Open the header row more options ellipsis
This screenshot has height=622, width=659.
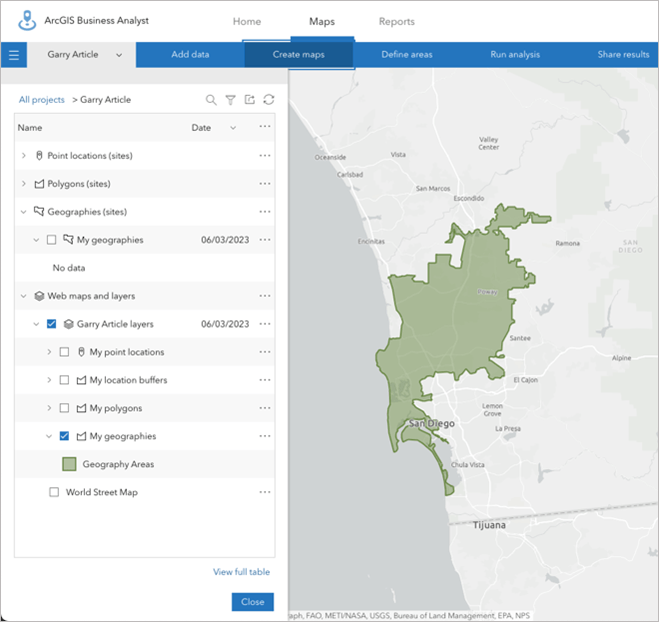[x=265, y=127]
